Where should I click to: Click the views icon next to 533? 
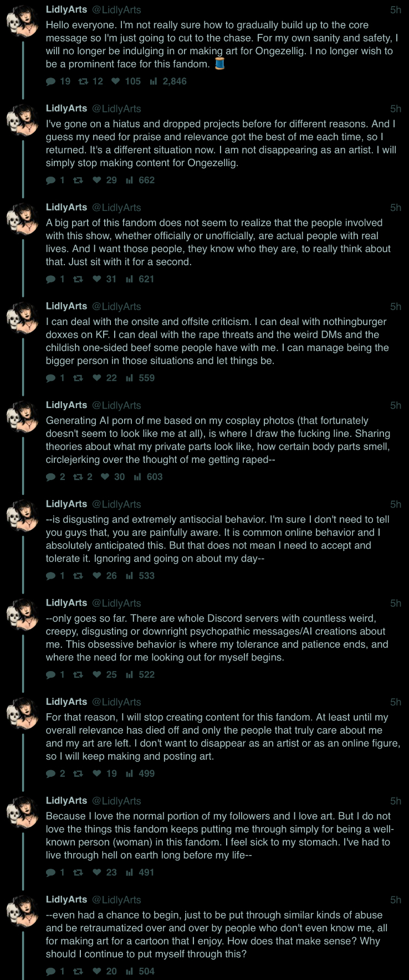click(130, 576)
